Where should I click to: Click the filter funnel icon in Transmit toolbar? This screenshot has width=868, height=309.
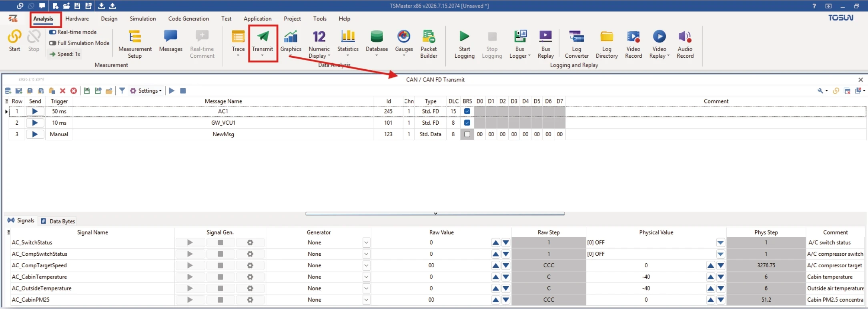(122, 91)
